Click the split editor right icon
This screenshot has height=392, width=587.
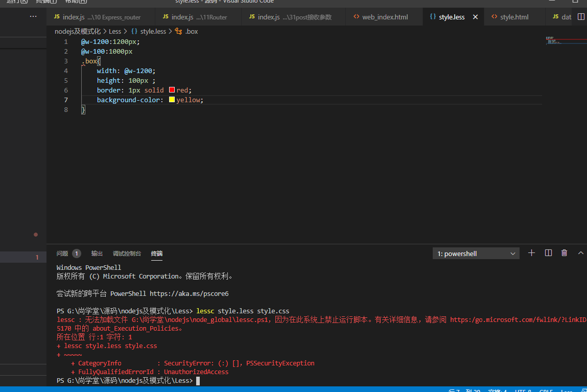tap(581, 17)
